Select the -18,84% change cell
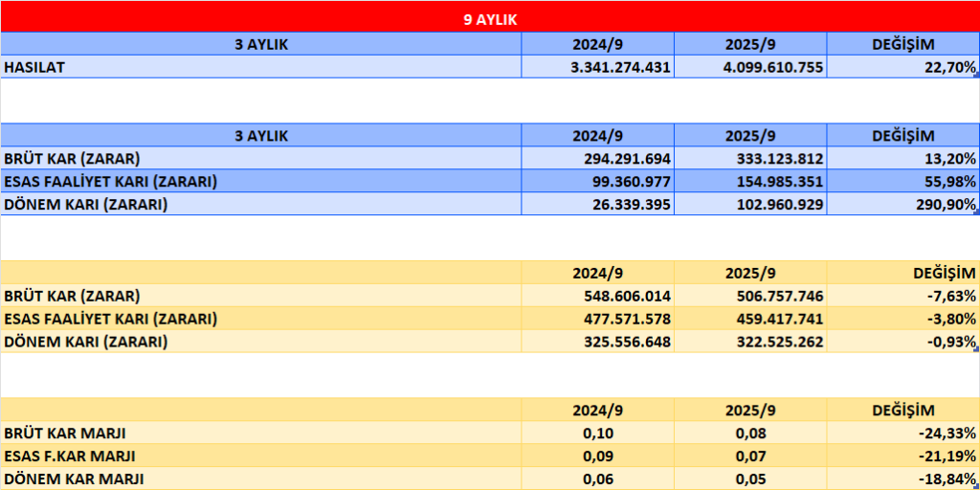This screenshot has height=490, width=980. pos(903,479)
